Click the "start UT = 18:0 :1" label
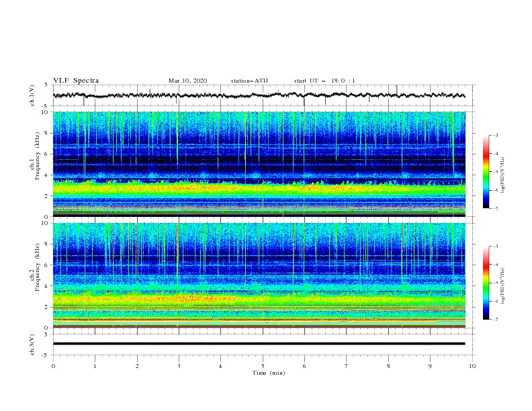 click(324, 81)
